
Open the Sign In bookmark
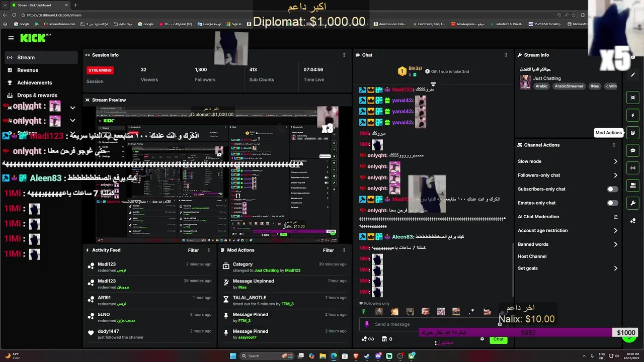(233, 24)
